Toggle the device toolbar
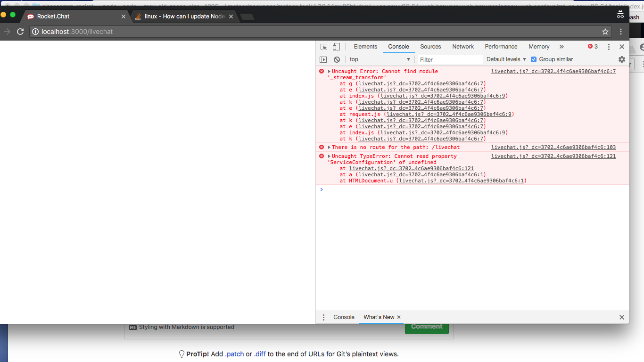The width and height of the screenshot is (644, 362). point(336,46)
